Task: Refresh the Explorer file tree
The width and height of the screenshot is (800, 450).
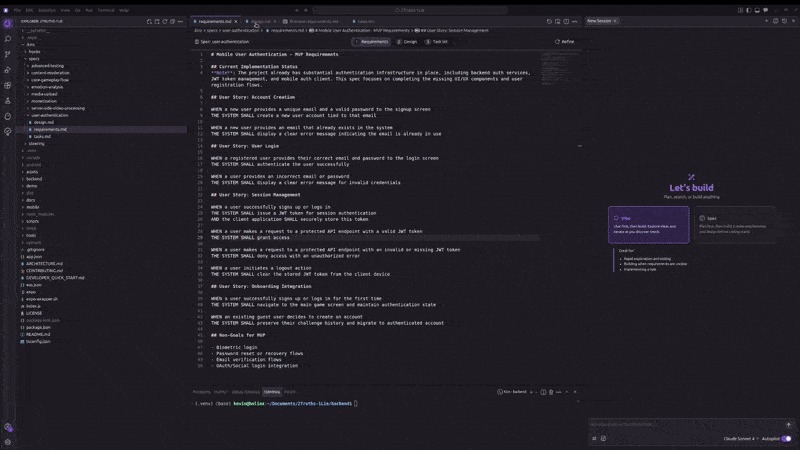Action: click(x=164, y=21)
